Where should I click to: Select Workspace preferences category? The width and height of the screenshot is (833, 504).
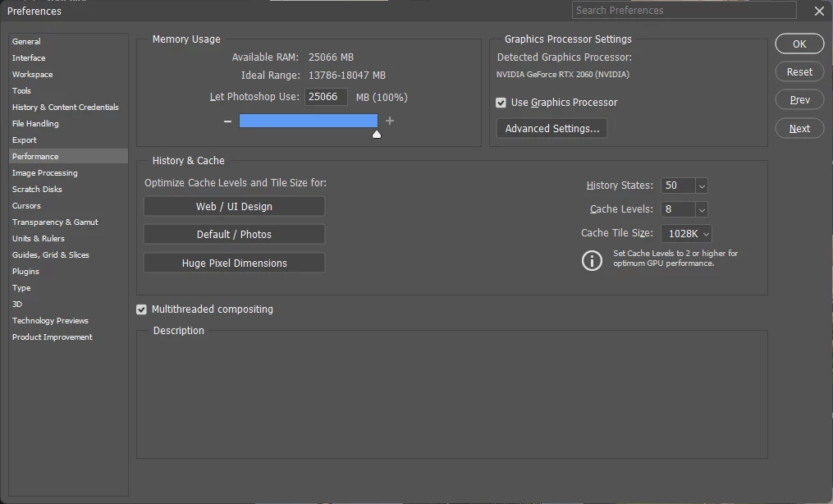68,75
